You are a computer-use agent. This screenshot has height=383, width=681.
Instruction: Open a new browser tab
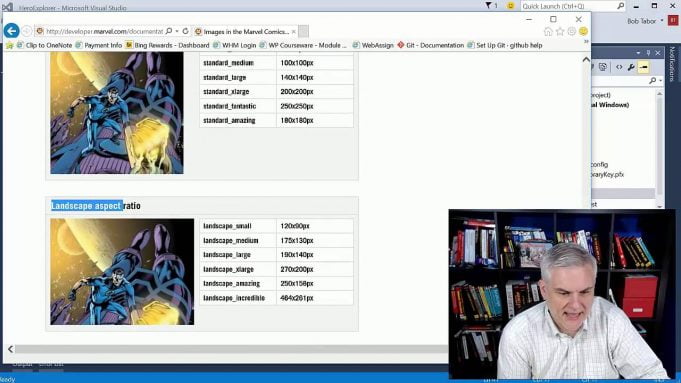pos(304,31)
